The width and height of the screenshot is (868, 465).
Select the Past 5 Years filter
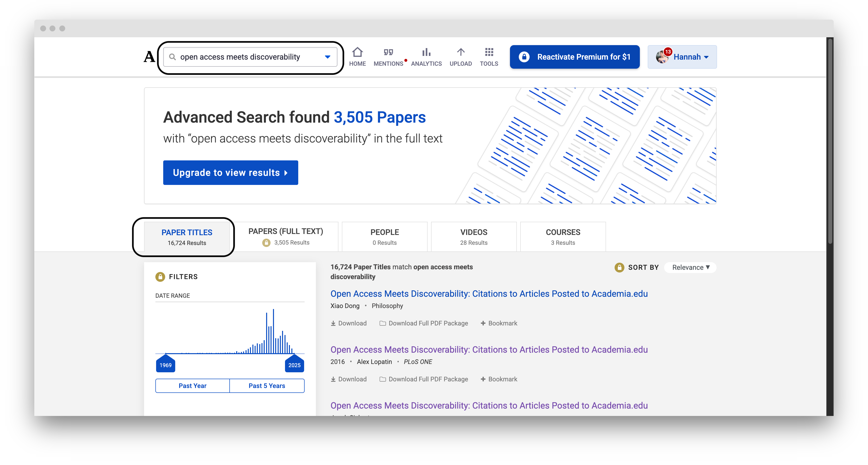(x=267, y=386)
